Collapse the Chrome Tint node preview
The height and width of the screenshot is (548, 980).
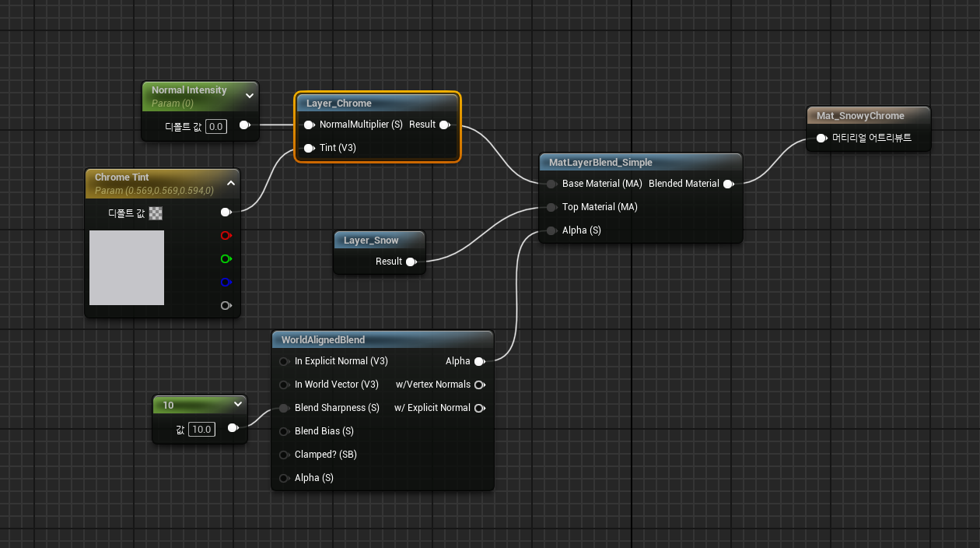coord(231,183)
